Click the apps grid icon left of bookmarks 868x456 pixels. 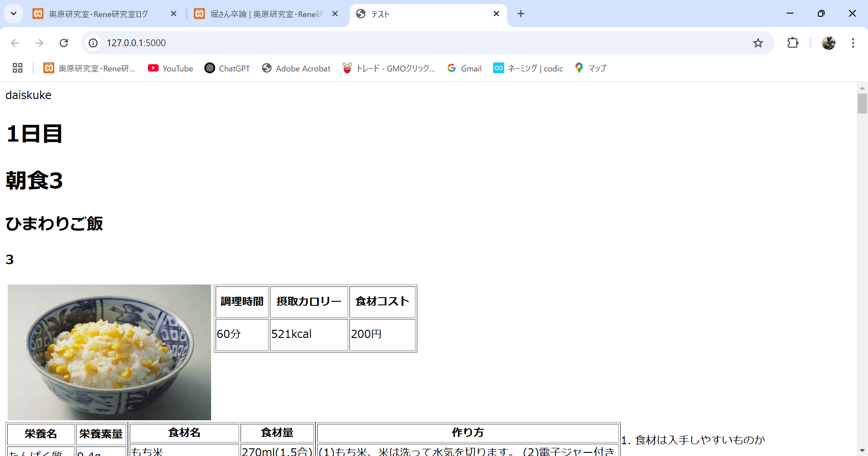[x=17, y=68]
